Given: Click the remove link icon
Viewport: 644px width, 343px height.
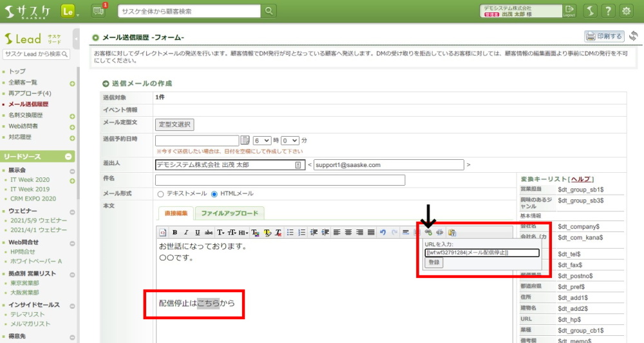Looking at the screenshot, I should [440, 232].
